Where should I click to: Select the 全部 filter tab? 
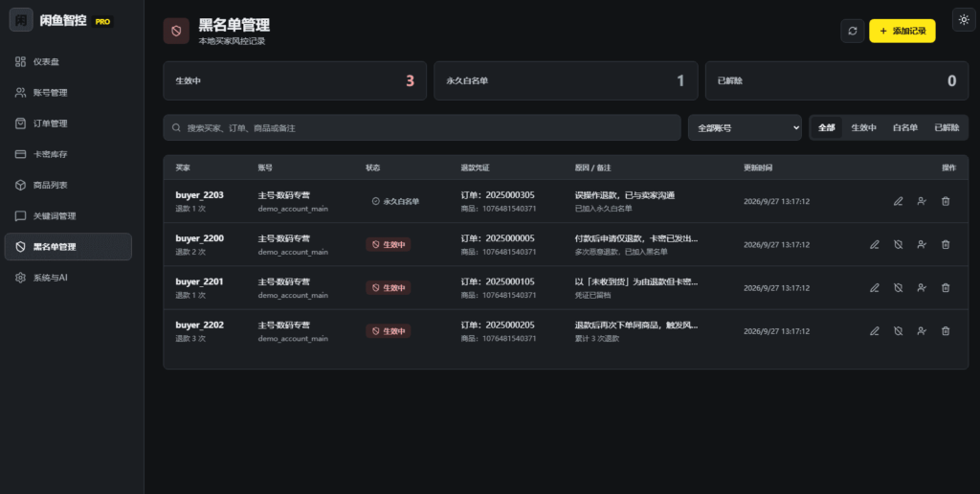[826, 127]
